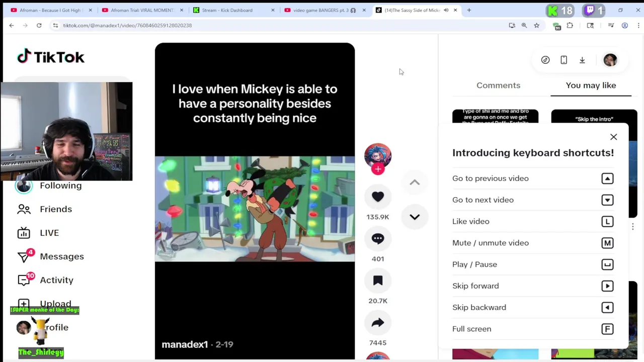The height and width of the screenshot is (362, 644).
Task: Open the TikTok coins icon in top bar
Action: coord(545,60)
